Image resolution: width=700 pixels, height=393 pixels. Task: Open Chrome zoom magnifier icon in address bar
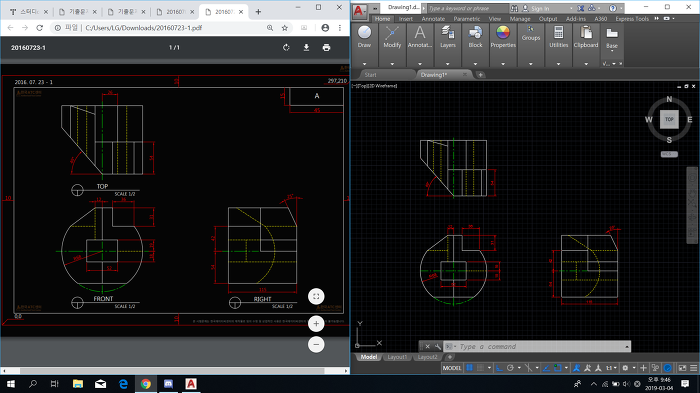[x=270, y=28]
